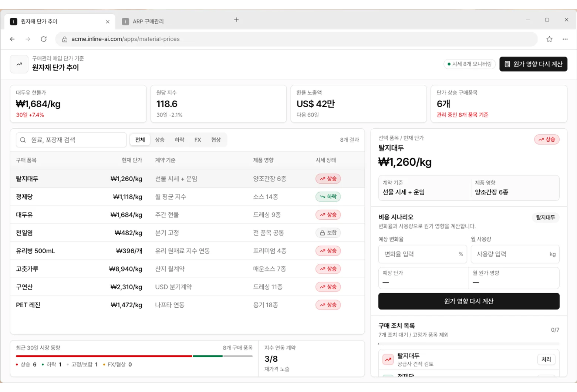Click header 원가 영향 다시 계산 button
Screen dimensions: 577x392
click(533, 64)
